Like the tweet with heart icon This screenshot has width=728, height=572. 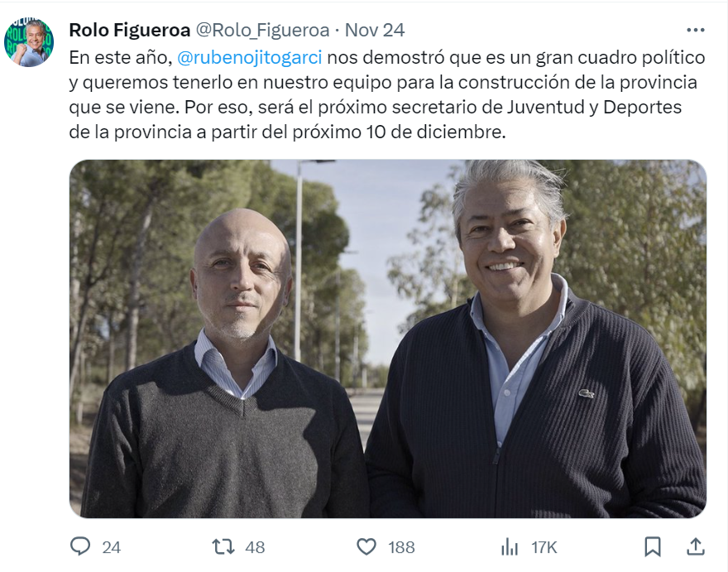[366, 547]
